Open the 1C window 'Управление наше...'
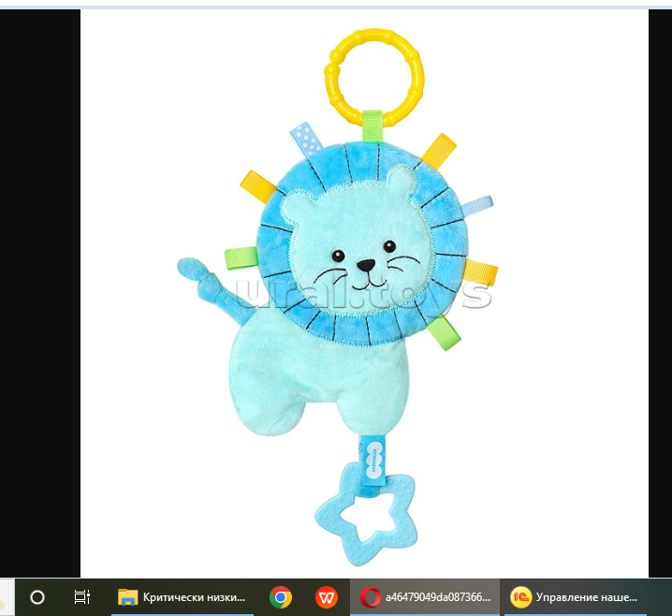672x616 pixels. 574,596
